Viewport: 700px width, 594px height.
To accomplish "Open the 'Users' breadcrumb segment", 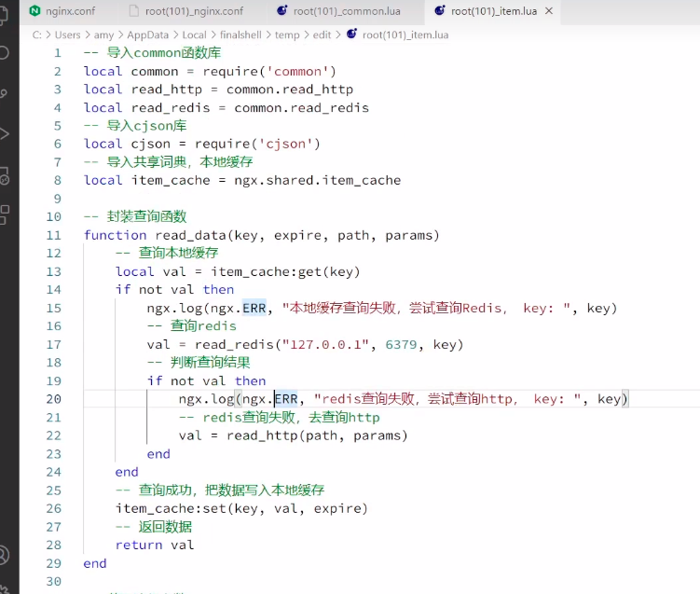I will coord(67,35).
